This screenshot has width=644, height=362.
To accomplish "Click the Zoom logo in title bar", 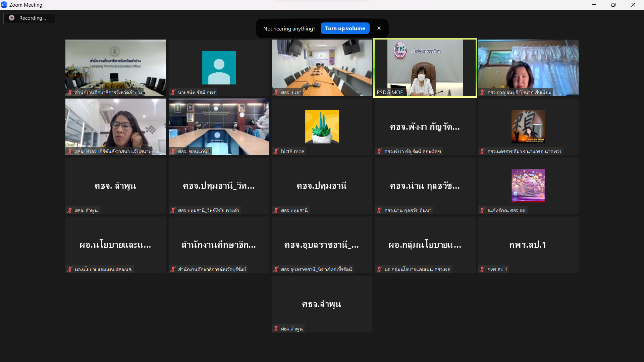I will click(x=4, y=5).
